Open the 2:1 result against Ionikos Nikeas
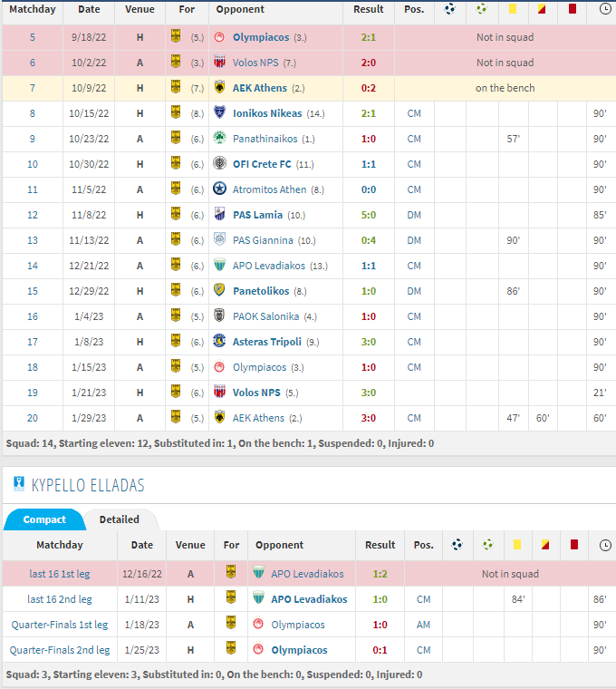 pos(369,113)
